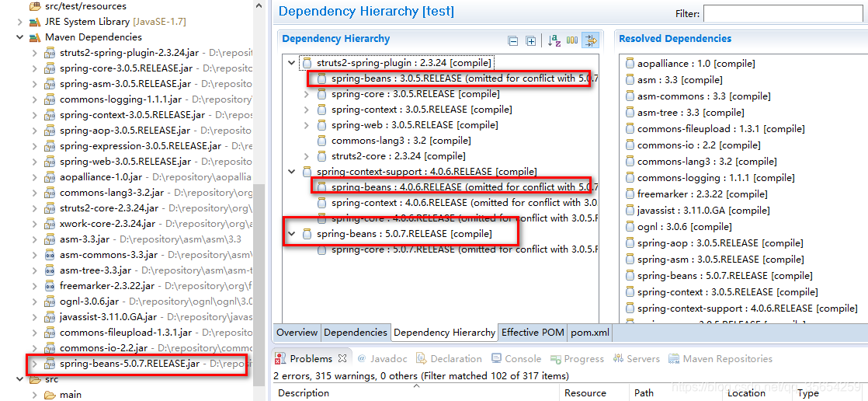This screenshot has width=868, height=401.
Task: Expand struts2-spring-plugin-2.3.24.jar in Package Explorer
Action: pos(35,53)
